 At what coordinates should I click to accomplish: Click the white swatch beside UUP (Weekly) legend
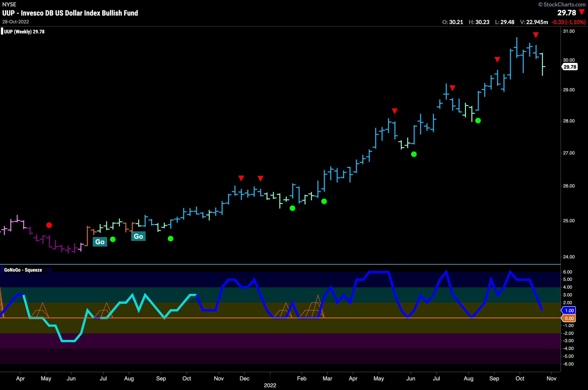pos(2,31)
